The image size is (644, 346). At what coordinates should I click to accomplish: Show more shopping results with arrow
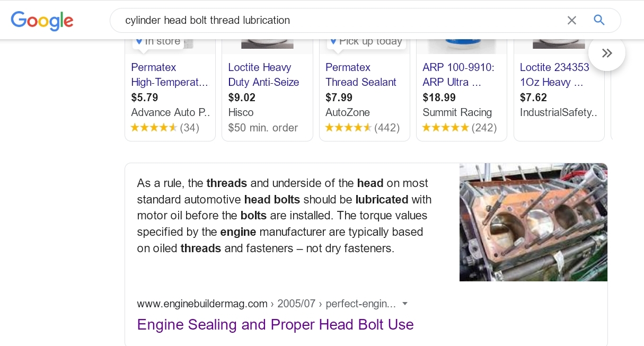click(x=607, y=53)
